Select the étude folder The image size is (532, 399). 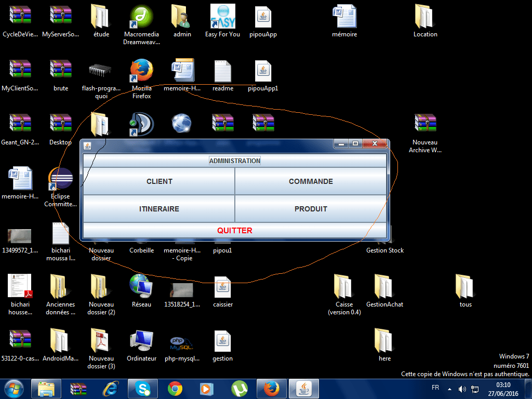[x=101, y=16]
